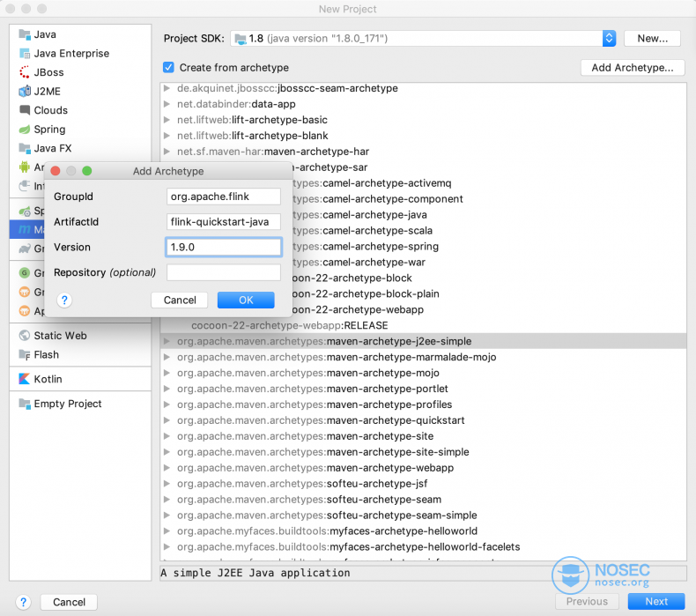696x616 pixels.
Task: Click the ArtifactId input field
Action: tap(223, 221)
